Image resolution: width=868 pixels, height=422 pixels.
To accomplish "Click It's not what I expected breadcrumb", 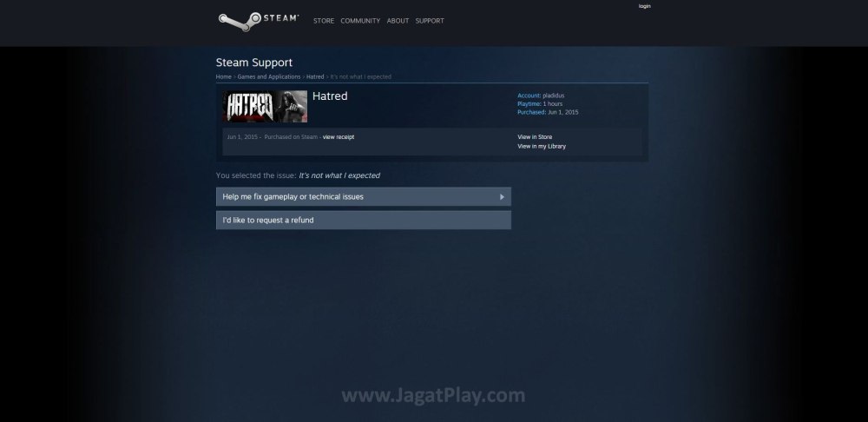I will (x=361, y=77).
